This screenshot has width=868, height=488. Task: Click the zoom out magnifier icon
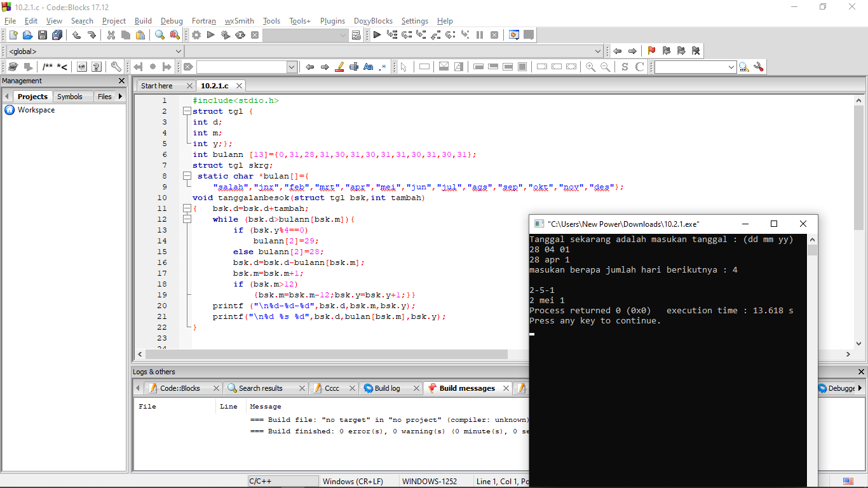[606, 67]
